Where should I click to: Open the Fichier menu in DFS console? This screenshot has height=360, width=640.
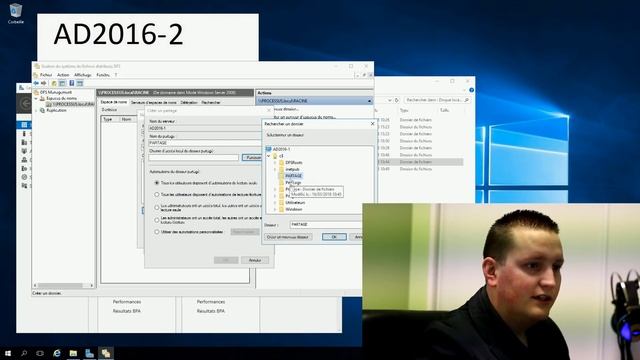pyautogui.click(x=46, y=75)
